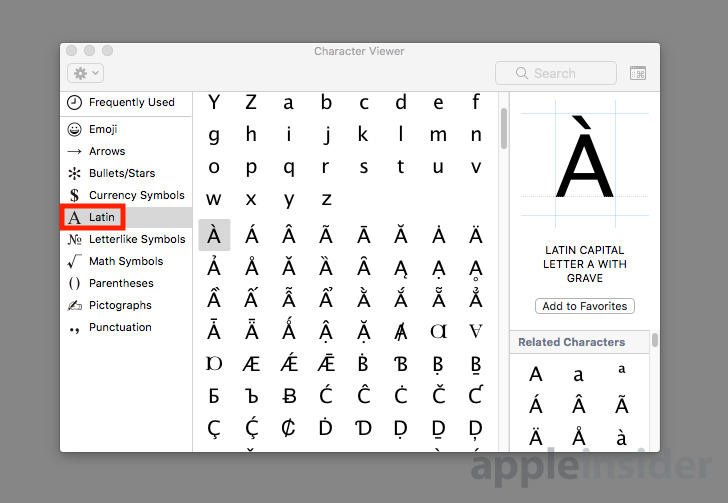Screen dimensions: 728x503
Task: Choose lowercase letter m
Action: click(x=439, y=135)
